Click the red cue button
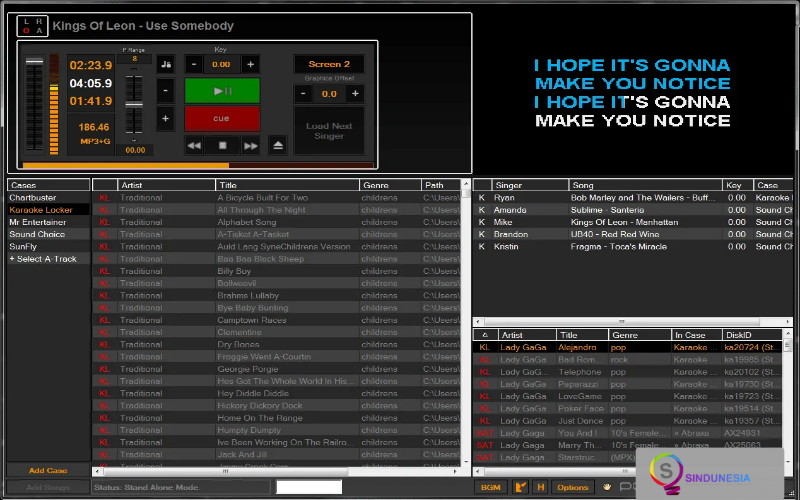800x500 pixels. (222, 118)
